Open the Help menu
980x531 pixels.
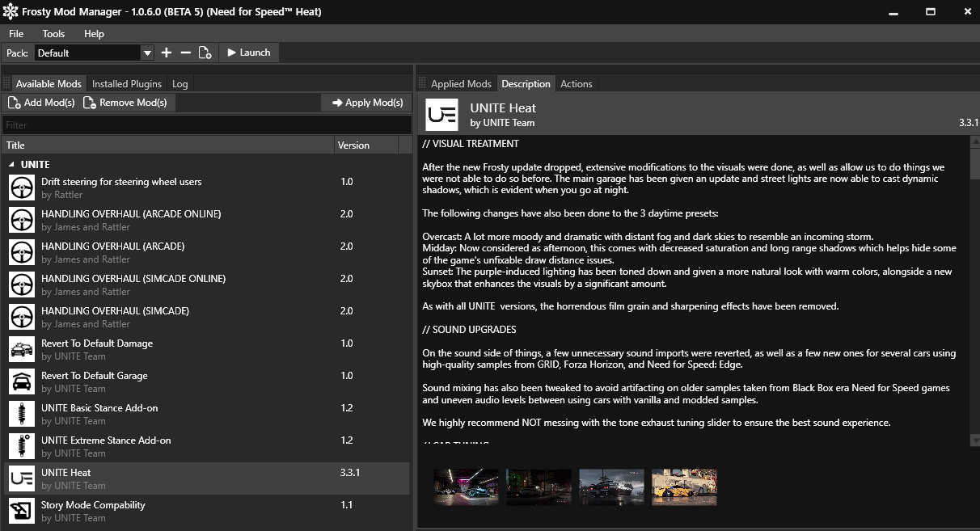94,33
